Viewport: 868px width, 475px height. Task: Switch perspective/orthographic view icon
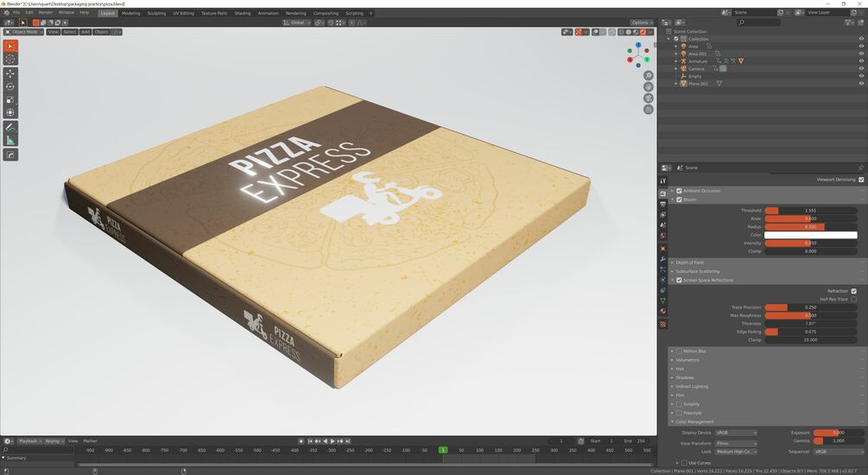[x=649, y=110]
